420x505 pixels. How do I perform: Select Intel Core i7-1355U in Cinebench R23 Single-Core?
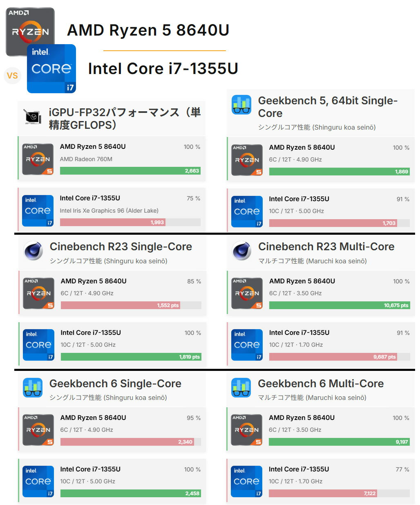click(91, 332)
